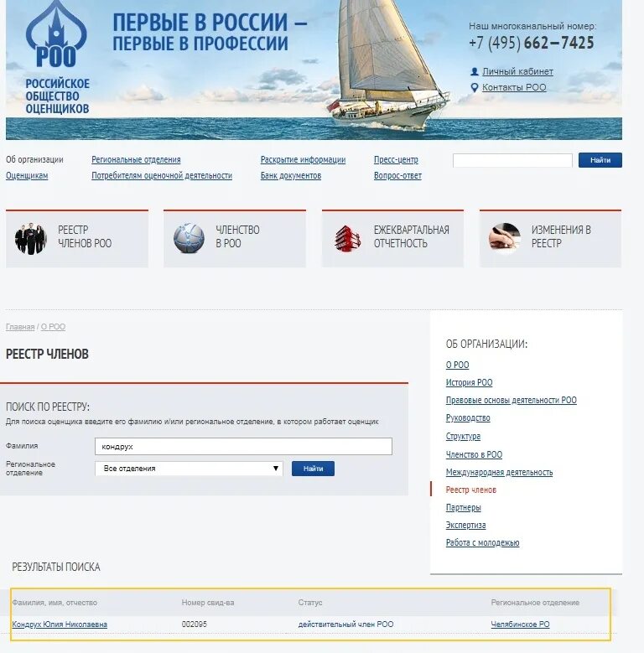This screenshot has height=653, width=644.
Task: Click the site search field in the header
Action: (x=512, y=160)
